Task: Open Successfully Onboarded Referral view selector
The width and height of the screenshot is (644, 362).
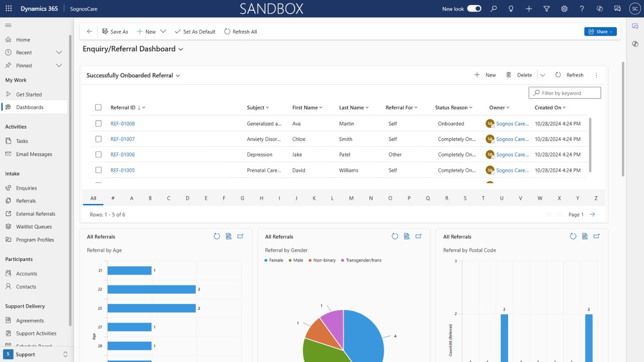Action: pyautogui.click(x=133, y=75)
